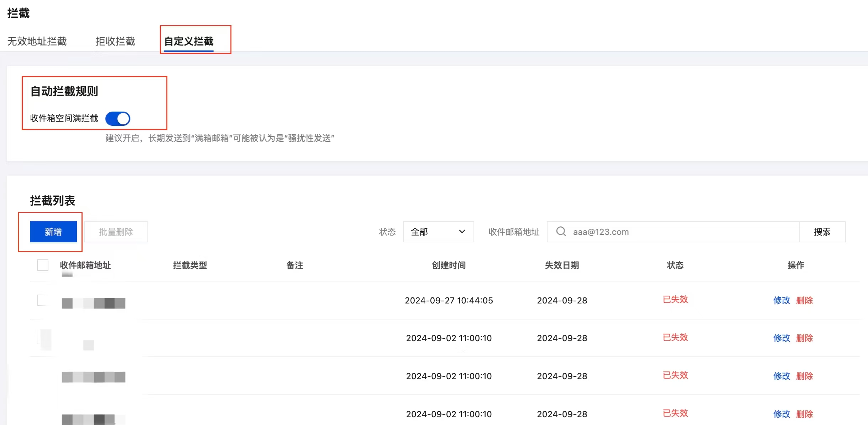Switch to 拒收拦截 tab
The image size is (868, 425).
[x=115, y=41]
